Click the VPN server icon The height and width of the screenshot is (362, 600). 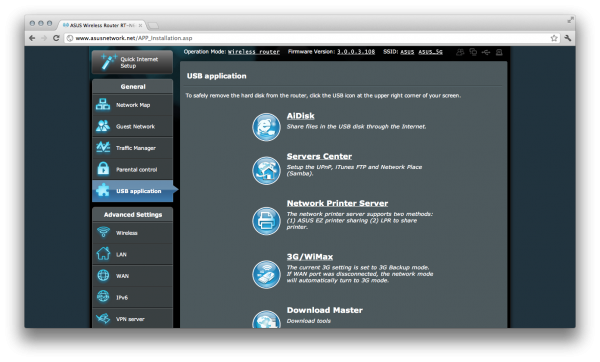click(x=103, y=318)
